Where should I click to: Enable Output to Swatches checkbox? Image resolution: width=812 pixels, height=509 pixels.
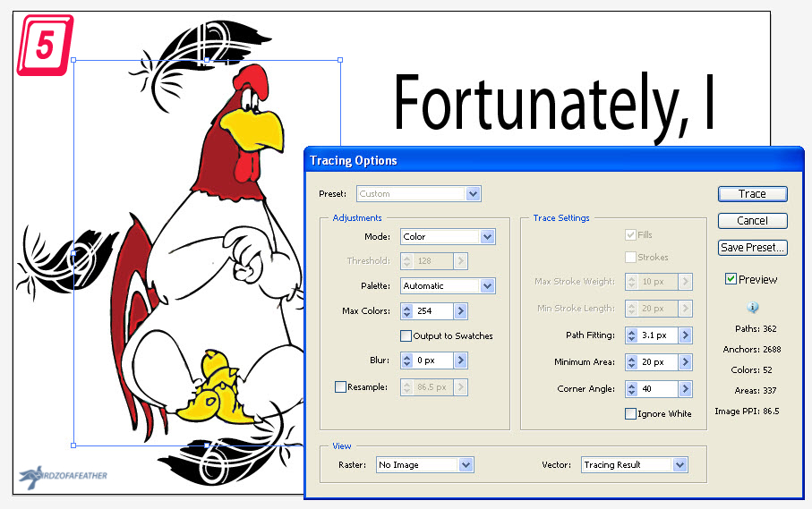[406, 335]
